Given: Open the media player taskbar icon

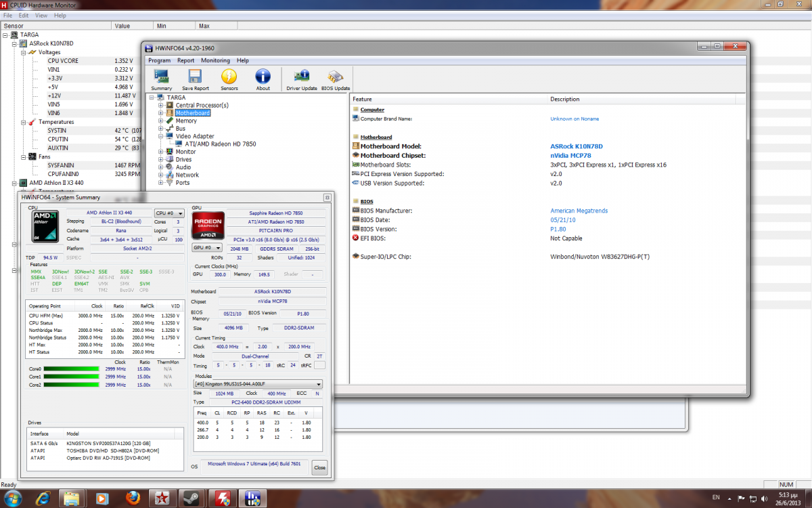Looking at the screenshot, I should point(101,499).
